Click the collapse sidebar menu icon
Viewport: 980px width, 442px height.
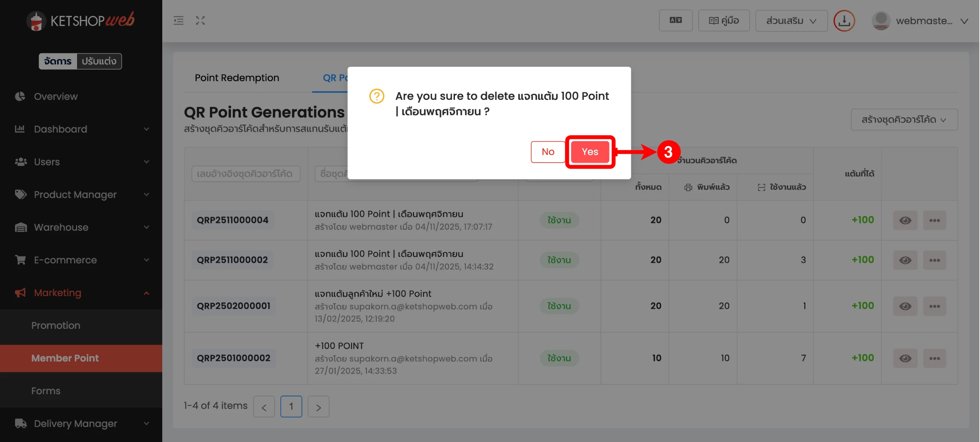coord(178,20)
